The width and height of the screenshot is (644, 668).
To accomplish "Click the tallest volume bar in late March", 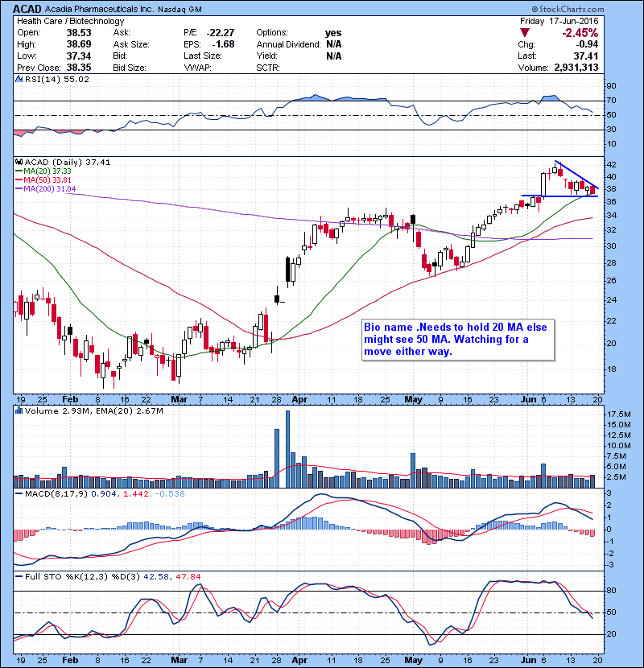I will pos(287,449).
